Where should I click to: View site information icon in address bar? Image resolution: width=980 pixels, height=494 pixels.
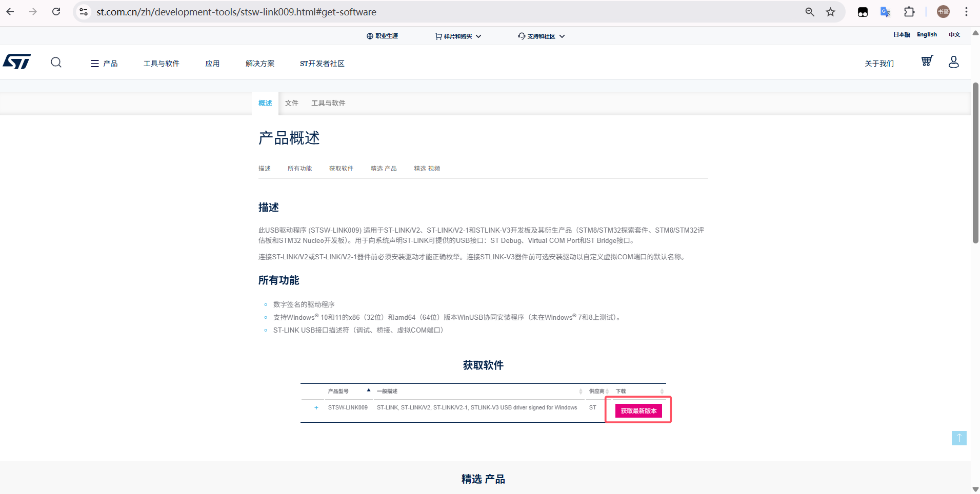click(x=84, y=12)
